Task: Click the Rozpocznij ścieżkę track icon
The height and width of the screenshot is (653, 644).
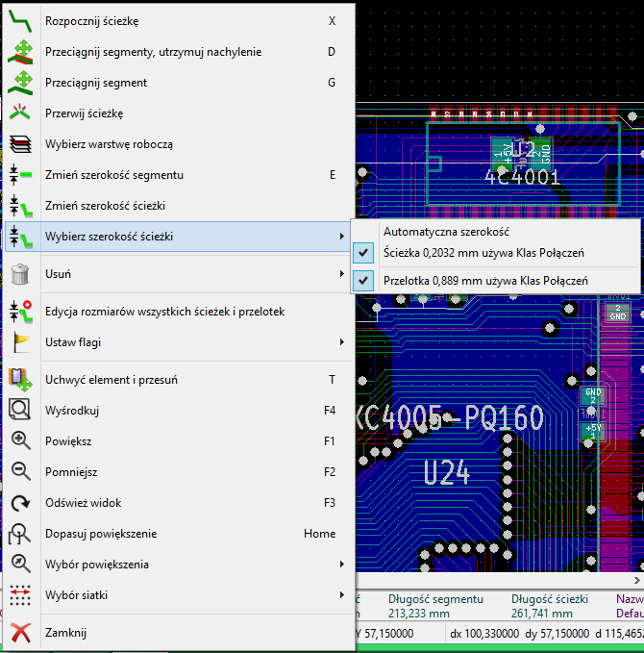Action: [x=20, y=21]
